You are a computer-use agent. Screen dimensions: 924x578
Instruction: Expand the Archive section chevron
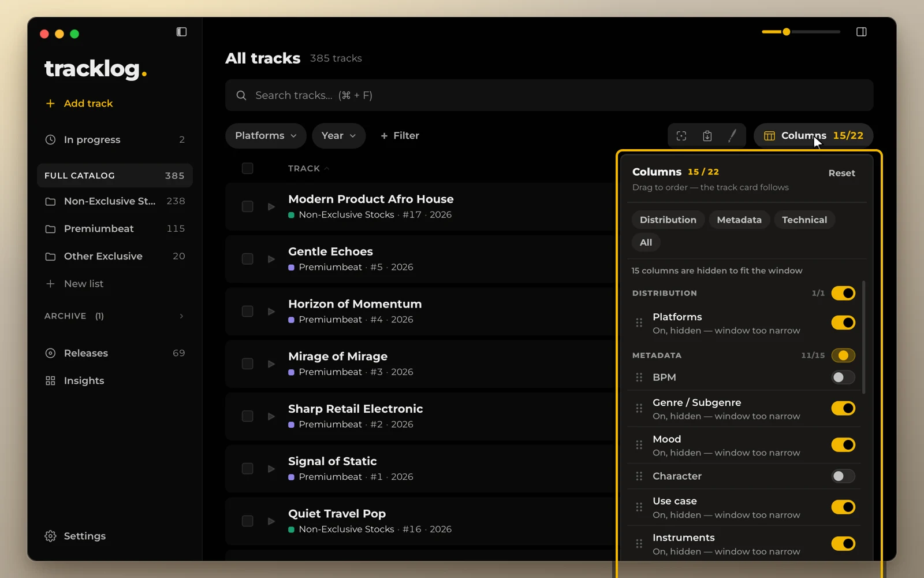pos(181,316)
